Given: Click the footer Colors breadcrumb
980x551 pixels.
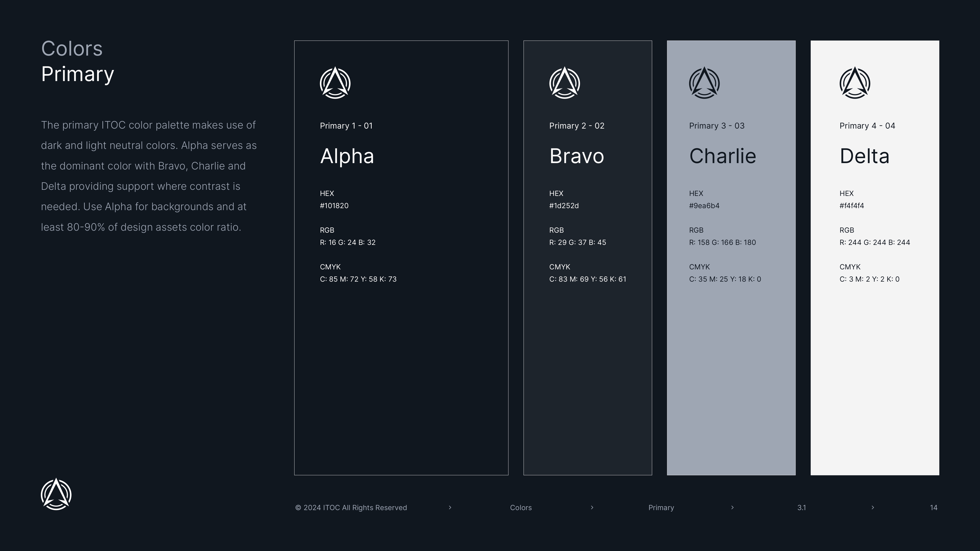Looking at the screenshot, I should click(x=521, y=508).
